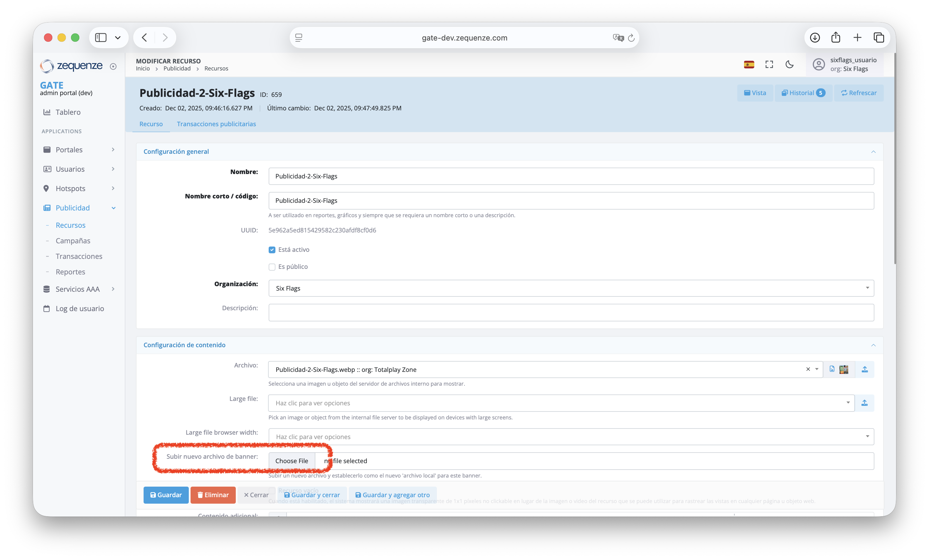Clear the Archivo selection with X
The image size is (929, 560).
808,369
